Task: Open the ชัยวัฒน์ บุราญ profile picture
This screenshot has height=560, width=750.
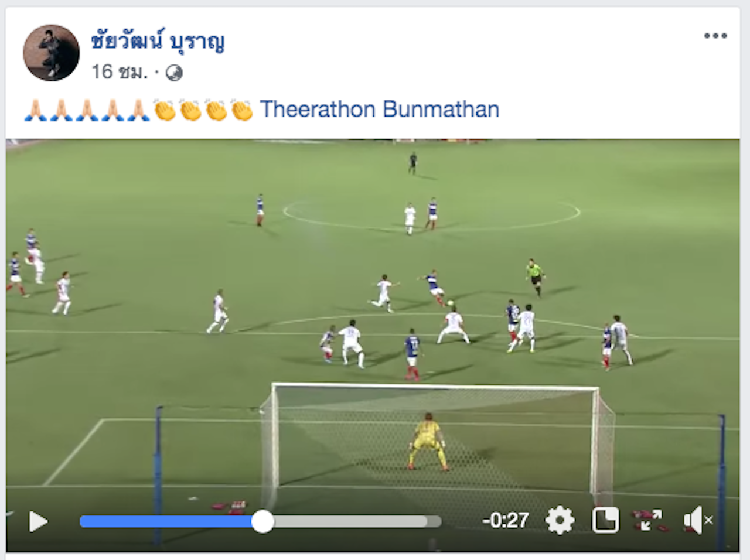Action: click(51, 53)
